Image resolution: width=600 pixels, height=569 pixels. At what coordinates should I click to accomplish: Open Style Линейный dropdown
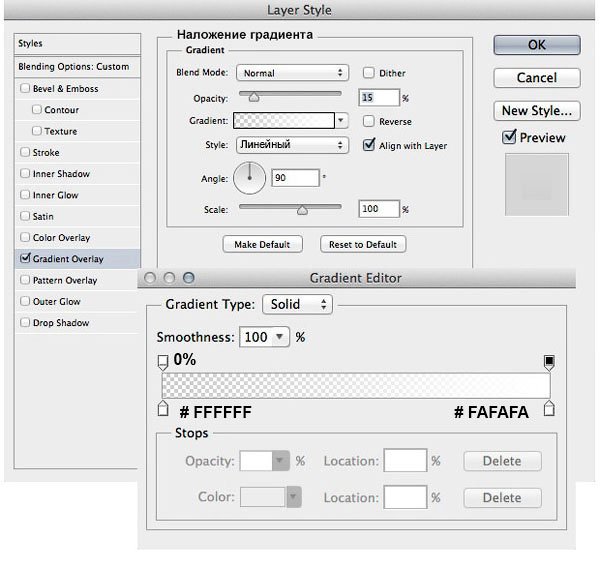pyautogui.click(x=292, y=145)
